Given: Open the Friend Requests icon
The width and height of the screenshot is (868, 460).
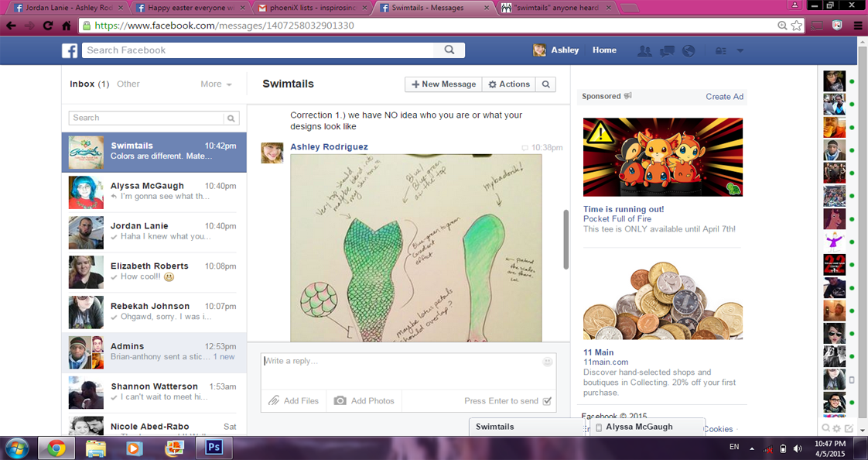Looking at the screenshot, I should click(x=644, y=50).
